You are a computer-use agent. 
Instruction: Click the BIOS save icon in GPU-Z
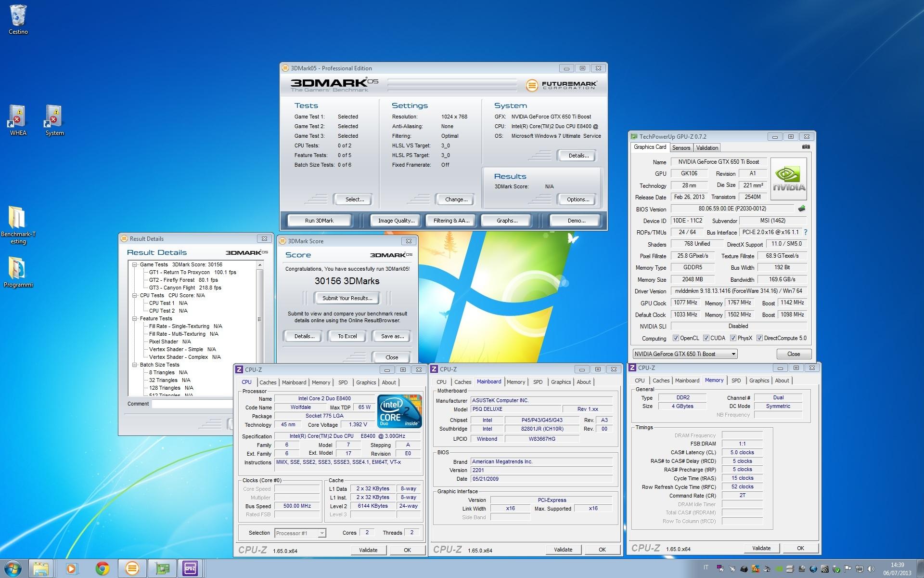pyautogui.click(x=801, y=209)
